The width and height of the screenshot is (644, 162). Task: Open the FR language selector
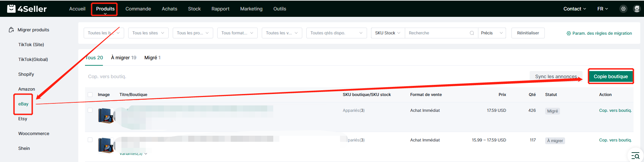coord(603,9)
